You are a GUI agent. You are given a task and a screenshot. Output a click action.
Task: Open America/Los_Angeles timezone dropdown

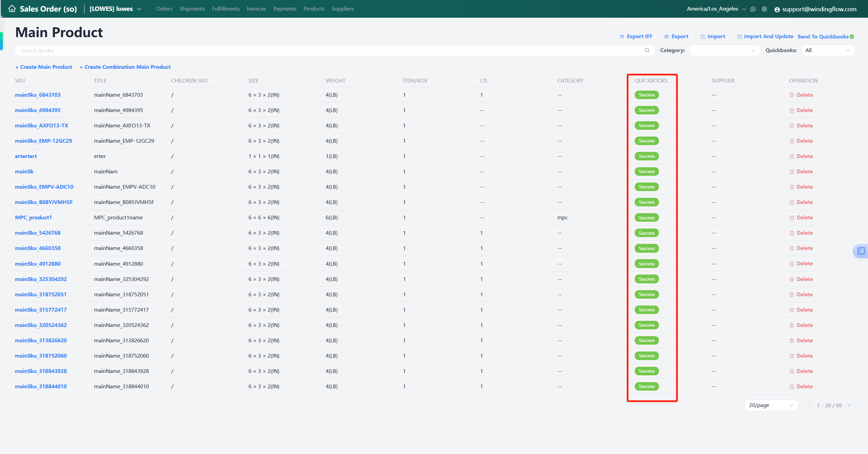pyautogui.click(x=716, y=9)
